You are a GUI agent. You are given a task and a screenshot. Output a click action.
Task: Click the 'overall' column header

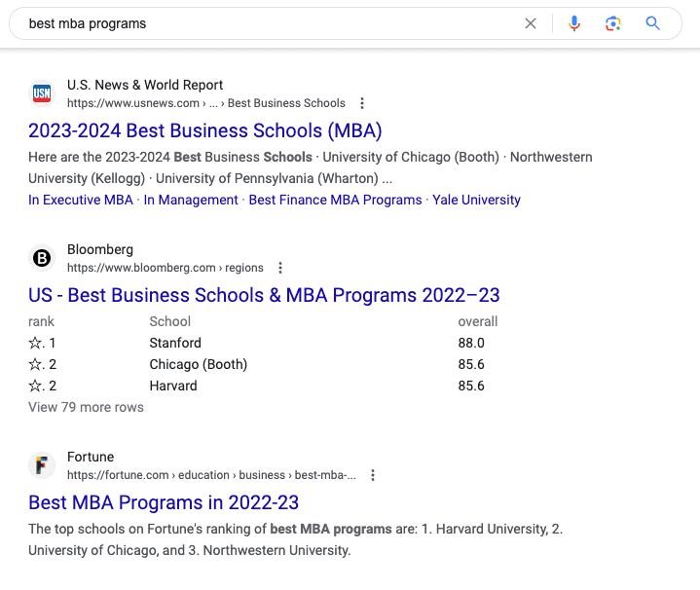click(x=478, y=321)
